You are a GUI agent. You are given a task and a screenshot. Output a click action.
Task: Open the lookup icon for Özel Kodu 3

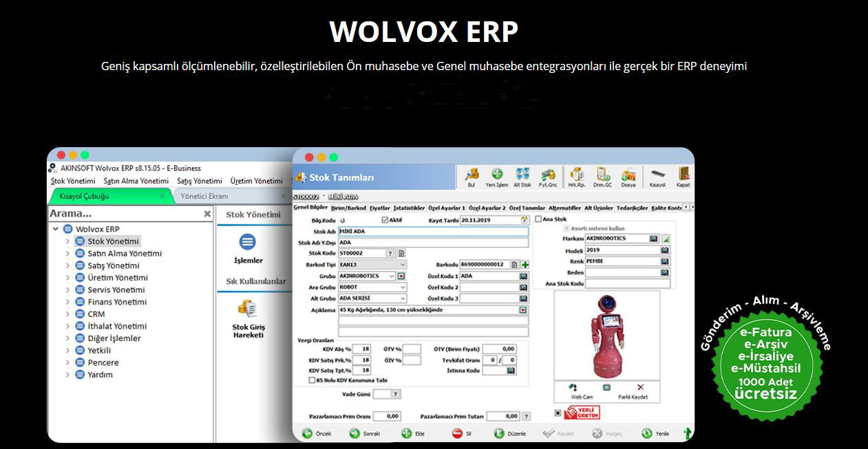[x=524, y=298]
